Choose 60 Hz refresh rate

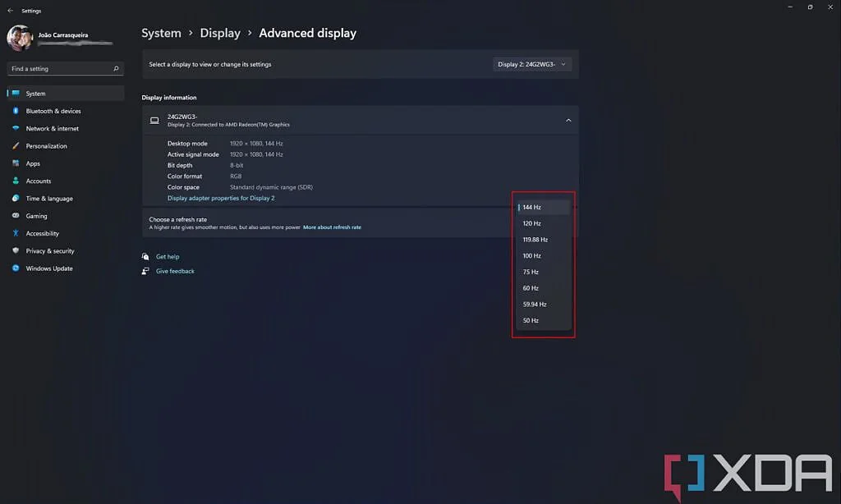tap(543, 288)
